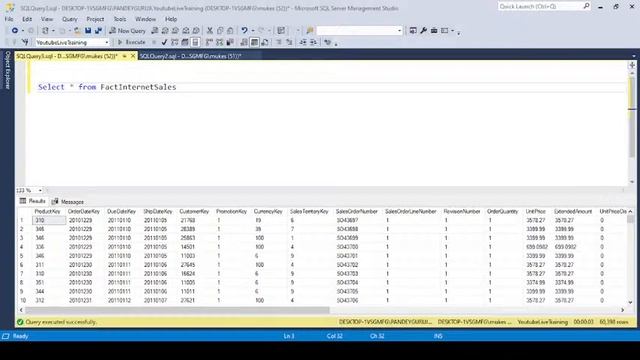The image size is (640, 360).
Task: Click the Save icon in the toolbar
Action: pos(88,31)
